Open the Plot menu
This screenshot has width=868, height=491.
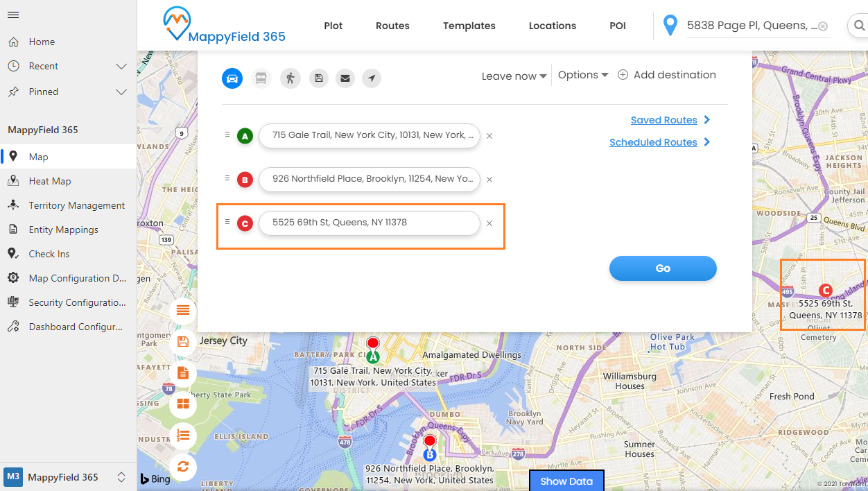click(333, 26)
